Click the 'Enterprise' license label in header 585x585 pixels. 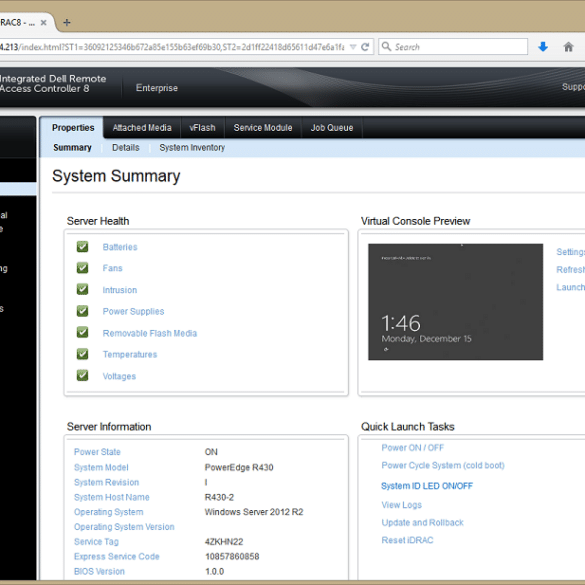coord(157,88)
